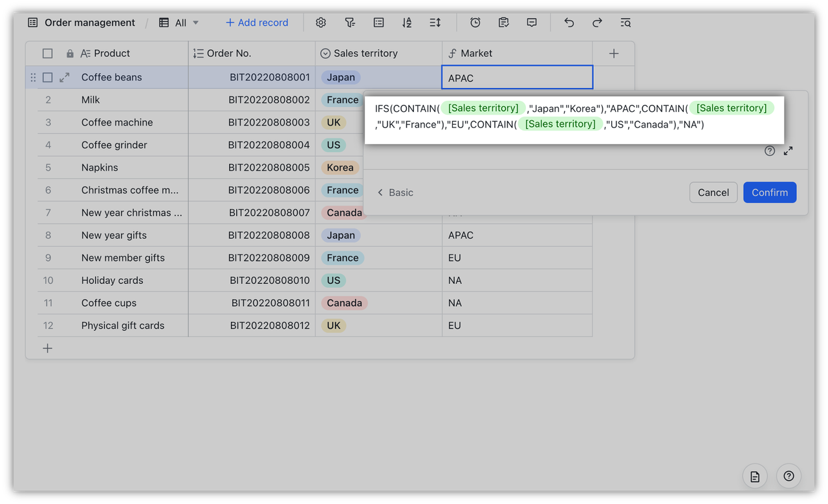This screenshot has width=828, height=504.
Task: Click Add record to create a new row
Action: click(257, 22)
